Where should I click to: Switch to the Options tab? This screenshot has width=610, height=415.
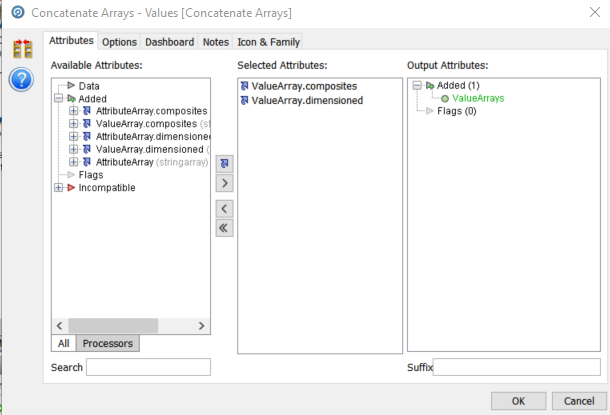[x=119, y=42]
